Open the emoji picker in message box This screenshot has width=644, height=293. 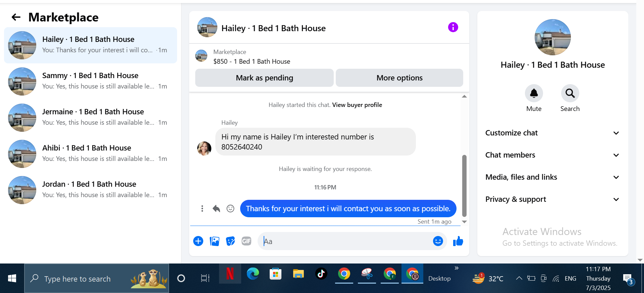[x=438, y=241]
